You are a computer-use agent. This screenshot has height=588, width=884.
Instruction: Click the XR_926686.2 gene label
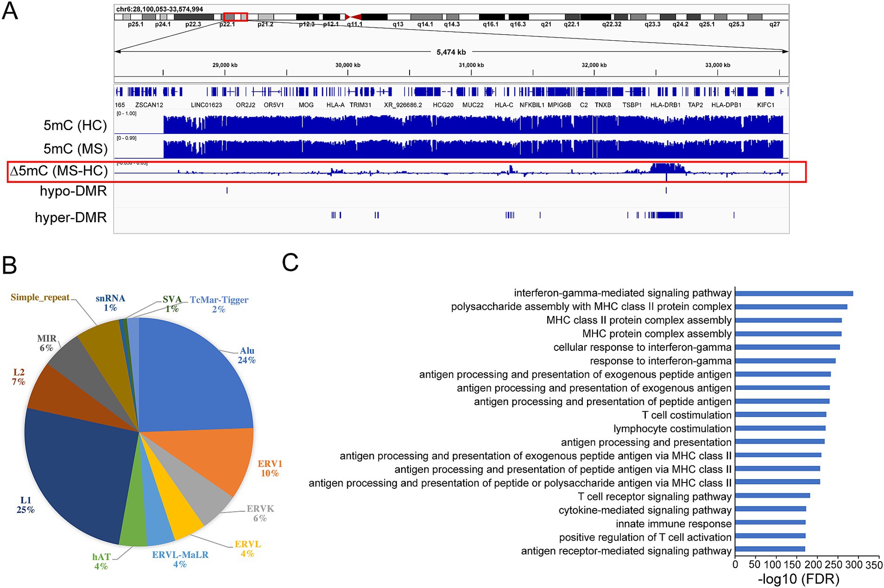[x=403, y=105]
